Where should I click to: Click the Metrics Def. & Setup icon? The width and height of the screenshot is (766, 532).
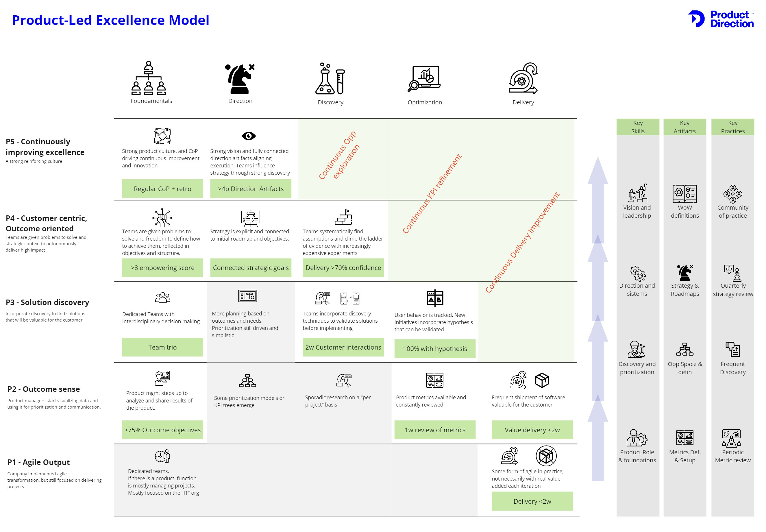pyautogui.click(x=684, y=438)
